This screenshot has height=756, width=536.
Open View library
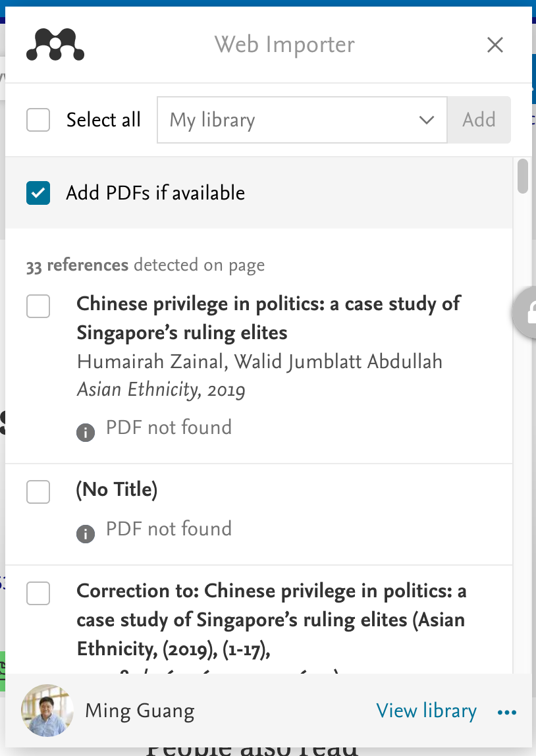426,711
